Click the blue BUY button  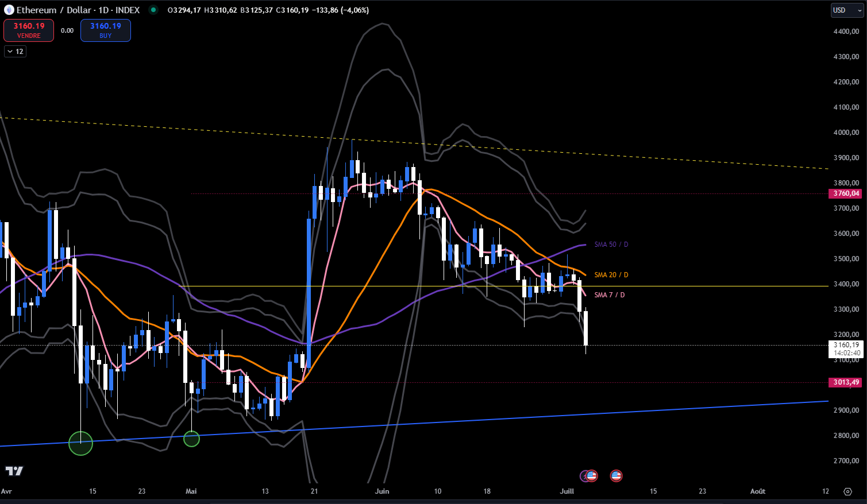pos(105,30)
